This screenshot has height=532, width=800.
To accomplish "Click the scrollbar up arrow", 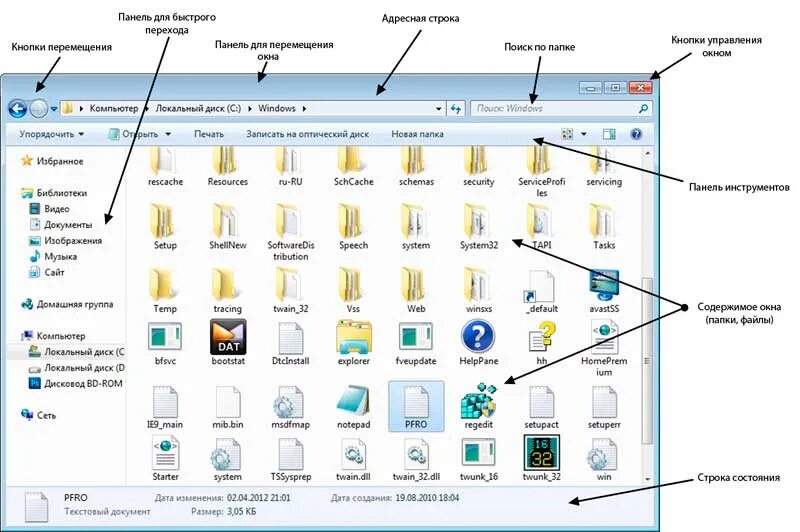I will click(647, 153).
